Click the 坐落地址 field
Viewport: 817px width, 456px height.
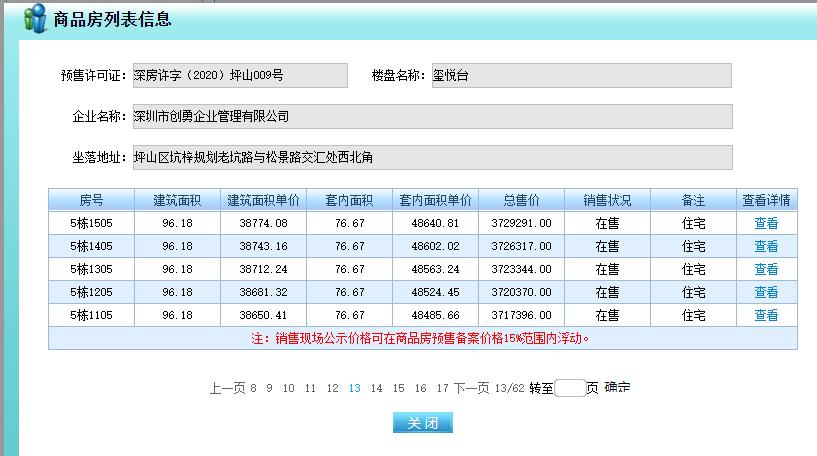pos(432,157)
